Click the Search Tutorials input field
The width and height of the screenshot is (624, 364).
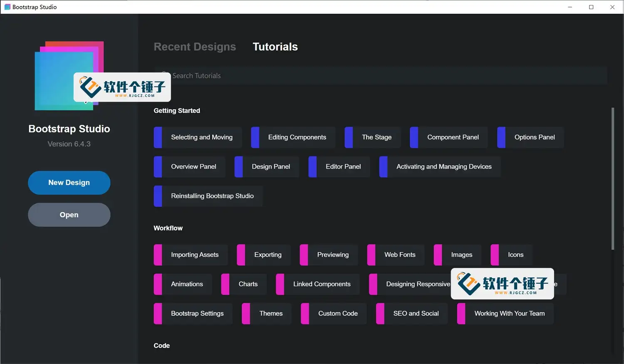[380, 76]
